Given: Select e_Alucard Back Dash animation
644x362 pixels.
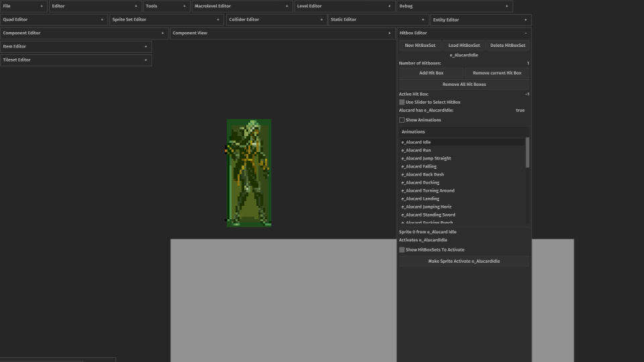Looking at the screenshot, I should 423,174.
